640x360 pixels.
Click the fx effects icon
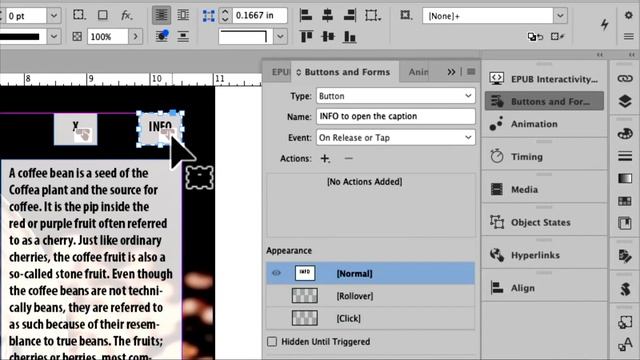pyautogui.click(x=127, y=16)
